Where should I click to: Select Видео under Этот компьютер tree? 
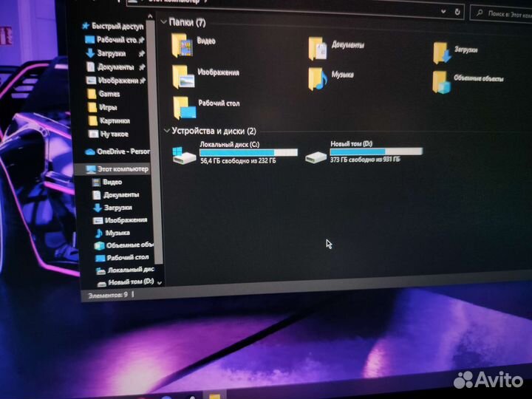click(x=107, y=183)
